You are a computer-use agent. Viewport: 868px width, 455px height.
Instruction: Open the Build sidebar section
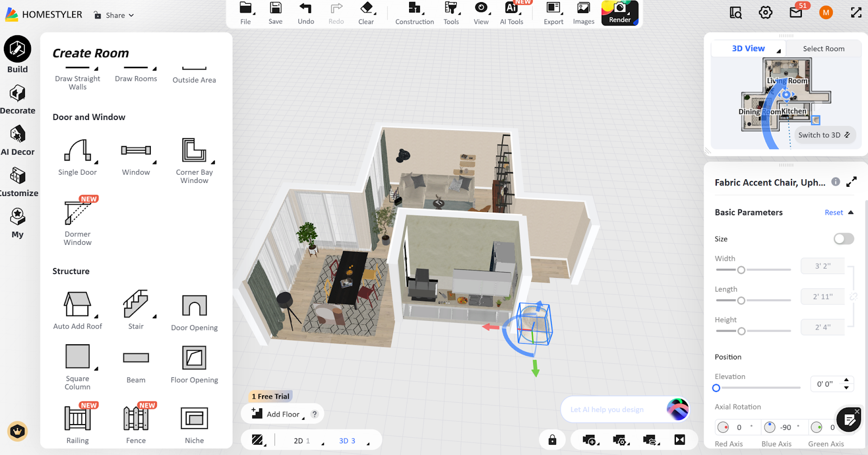pos(17,54)
